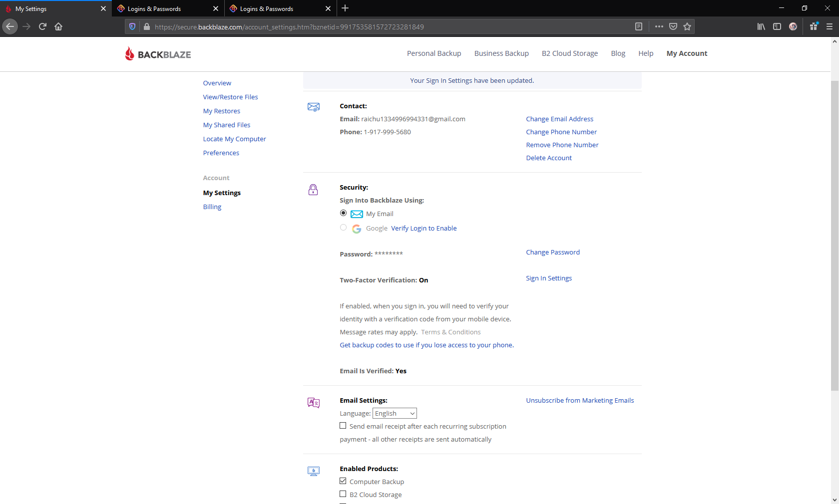Go back using the browser back arrow
The image size is (839, 504).
click(10, 26)
